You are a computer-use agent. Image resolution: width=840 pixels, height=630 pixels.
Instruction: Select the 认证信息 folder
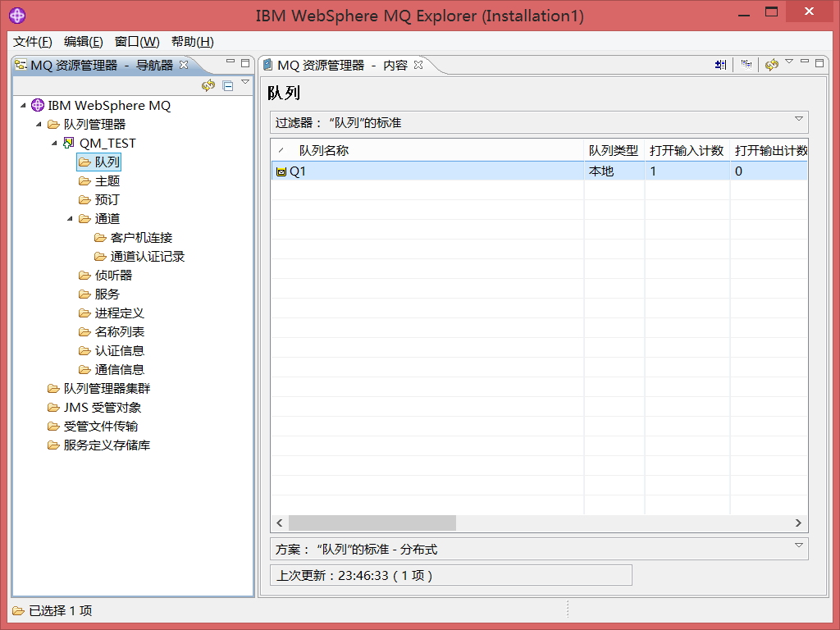[x=112, y=351]
